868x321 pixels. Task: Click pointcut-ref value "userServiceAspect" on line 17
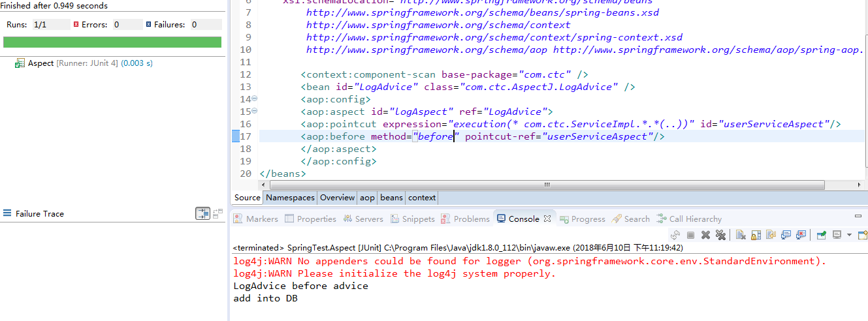[600, 136]
